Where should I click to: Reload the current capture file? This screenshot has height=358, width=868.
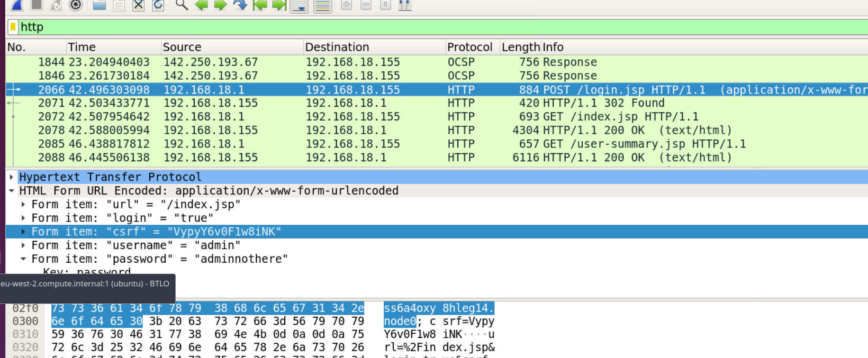pyautogui.click(x=158, y=5)
